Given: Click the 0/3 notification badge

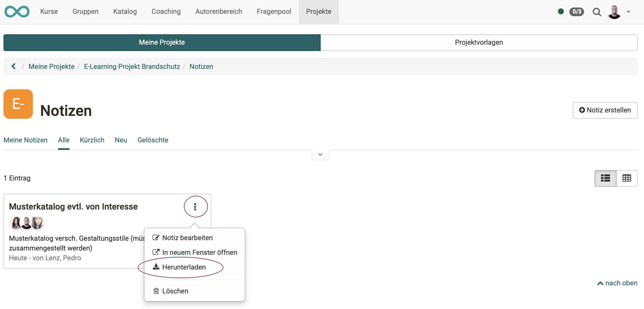Looking at the screenshot, I should 577,12.
